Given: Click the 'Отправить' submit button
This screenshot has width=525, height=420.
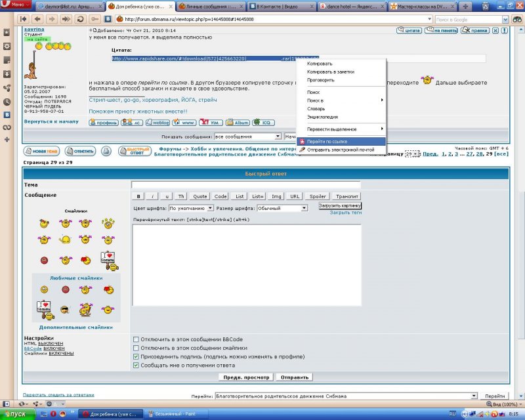Looking at the screenshot, I should [x=294, y=377].
